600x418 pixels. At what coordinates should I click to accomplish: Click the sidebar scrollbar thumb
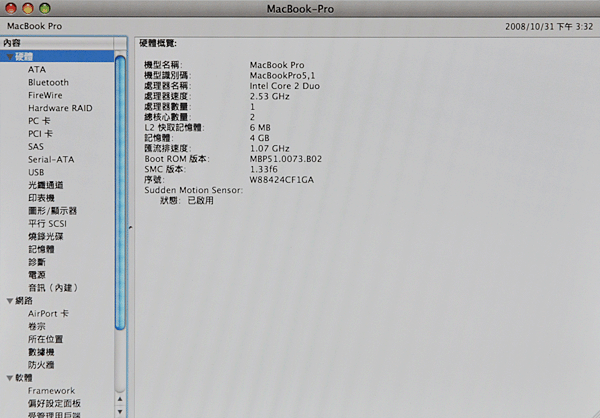tap(120, 193)
